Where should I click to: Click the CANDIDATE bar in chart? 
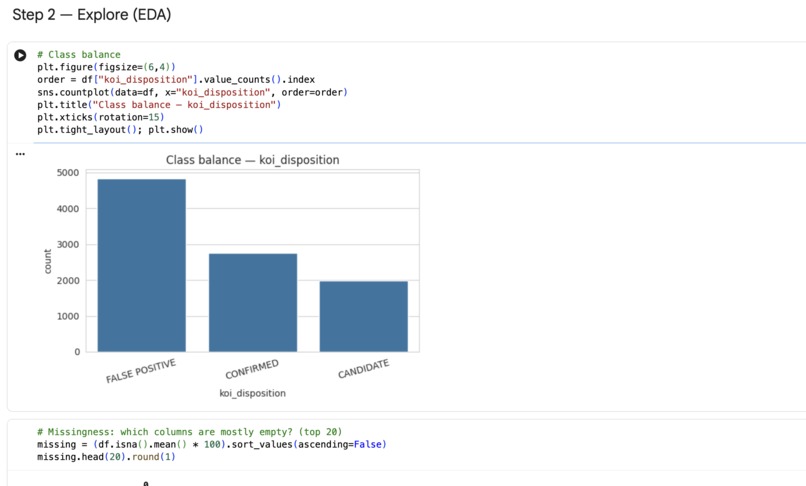click(x=363, y=316)
